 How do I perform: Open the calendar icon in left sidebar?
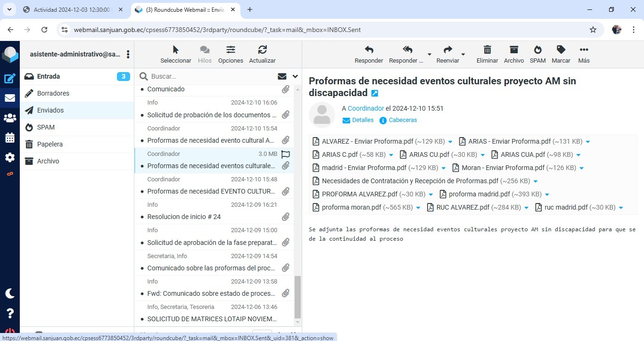(10, 138)
